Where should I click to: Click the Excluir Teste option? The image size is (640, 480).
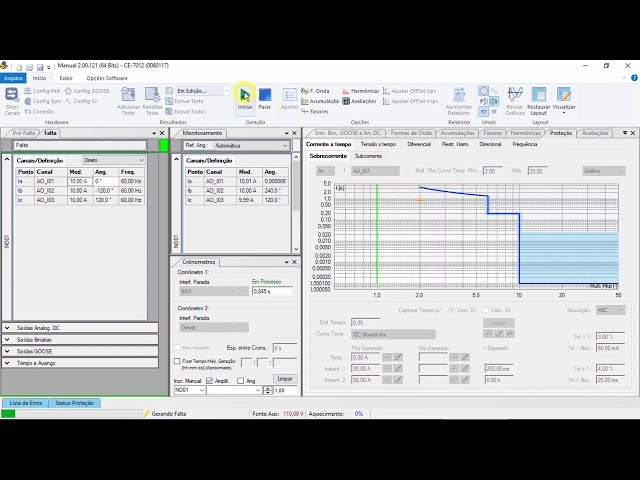tap(184, 101)
